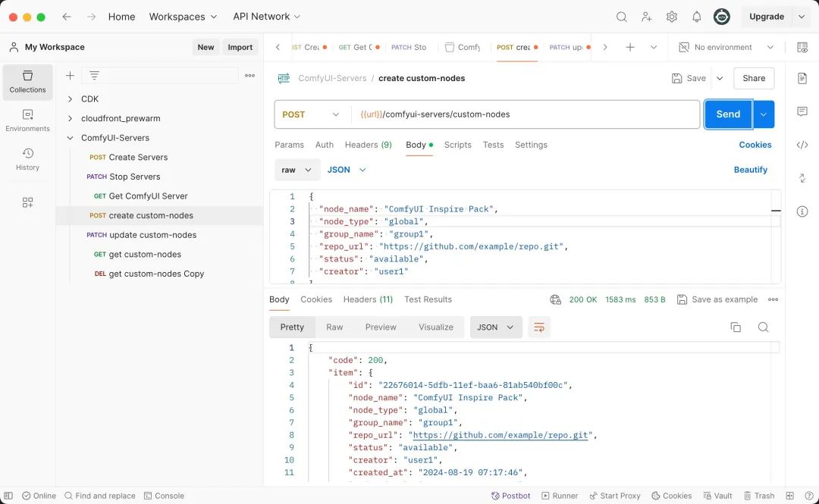The image size is (819, 504).
Task: Open the Save options dropdown arrow
Action: click(720, 78)
